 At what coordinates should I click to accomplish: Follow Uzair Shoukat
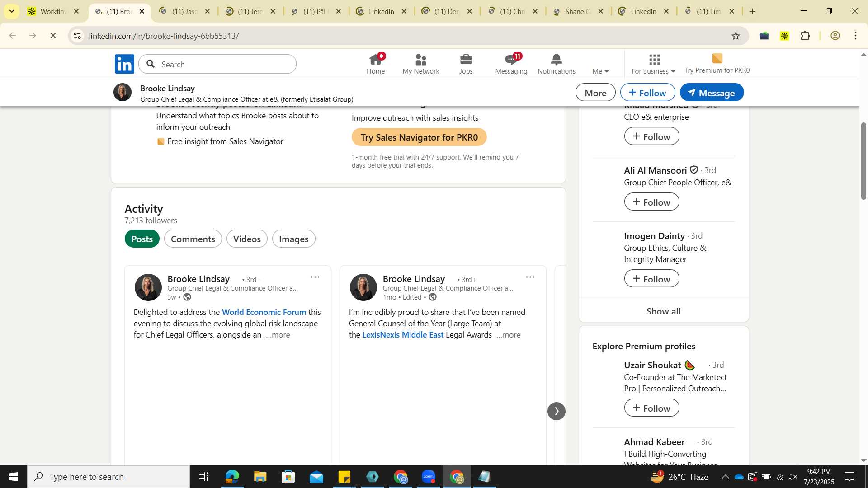pos(651,408)
